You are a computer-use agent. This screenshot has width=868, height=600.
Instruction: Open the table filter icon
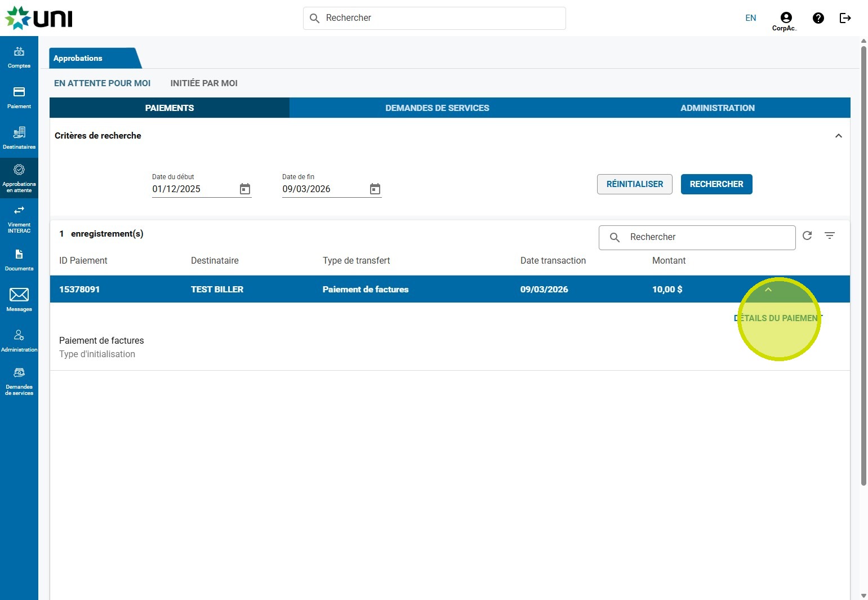(830, 235)
